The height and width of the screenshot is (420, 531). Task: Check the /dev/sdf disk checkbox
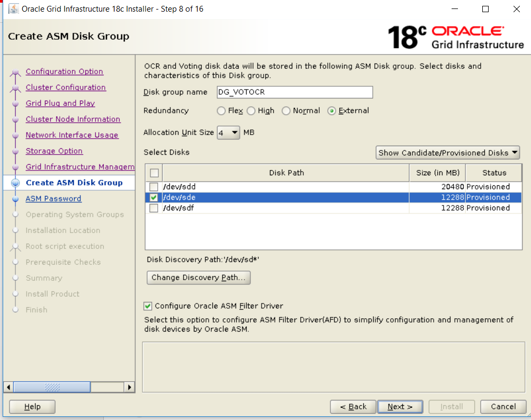click(x=154, y=208)
